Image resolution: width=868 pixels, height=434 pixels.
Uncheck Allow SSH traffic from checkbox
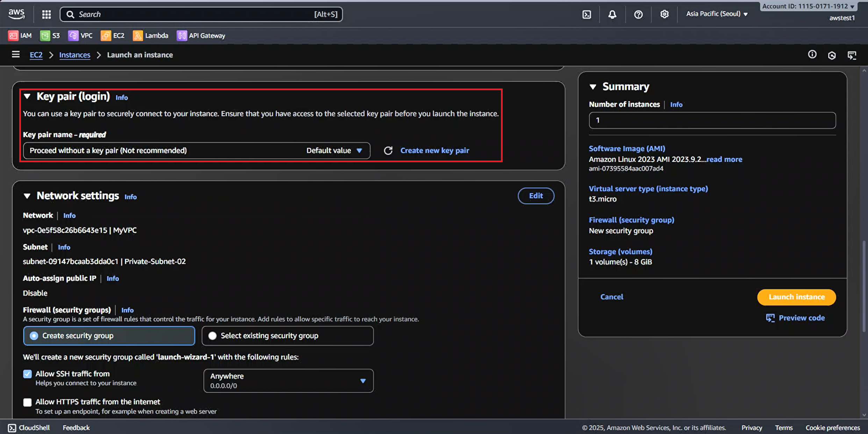point(27,374)
